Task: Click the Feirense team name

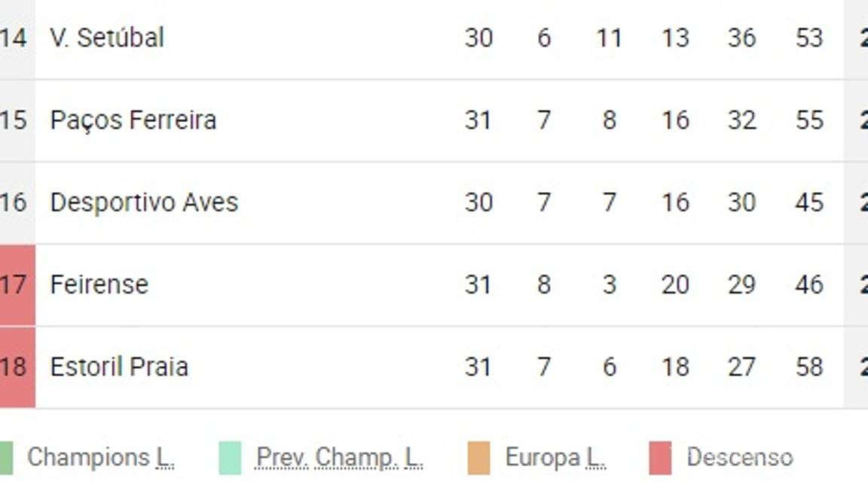Action: 99,285
